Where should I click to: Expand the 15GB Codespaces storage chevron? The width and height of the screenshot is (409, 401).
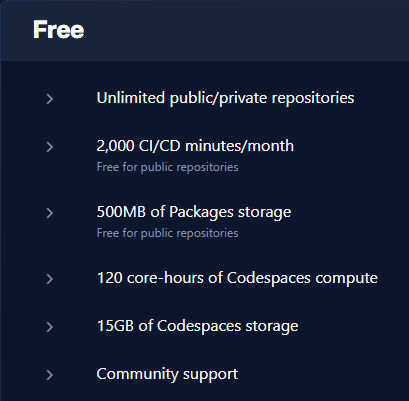(50, 327)
